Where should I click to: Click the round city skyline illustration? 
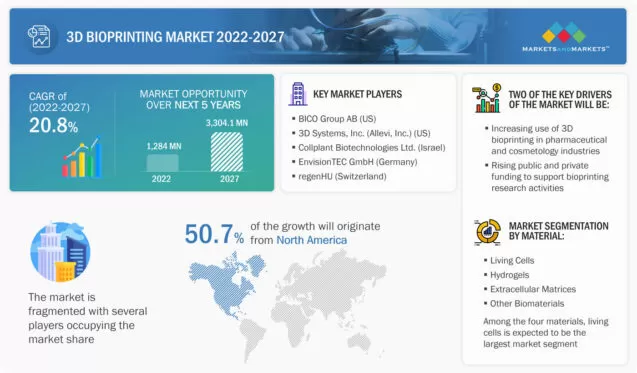(x=60, y=252)
